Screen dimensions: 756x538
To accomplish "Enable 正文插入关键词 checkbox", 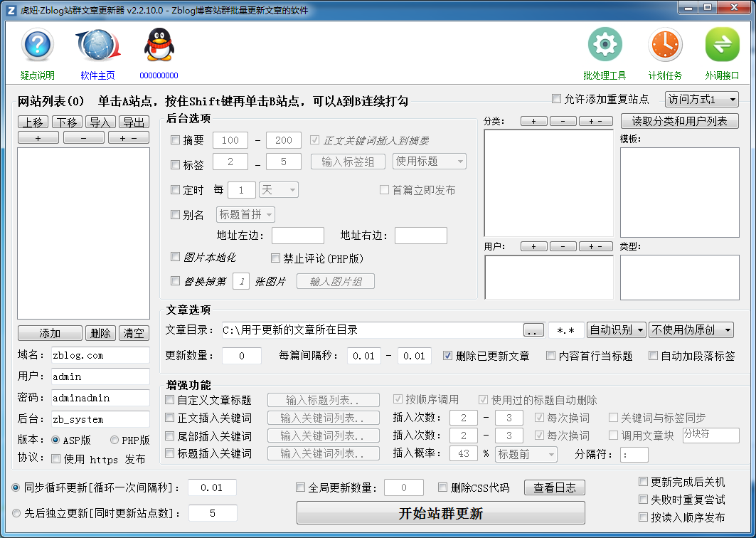I will click(x=170, y=417).
